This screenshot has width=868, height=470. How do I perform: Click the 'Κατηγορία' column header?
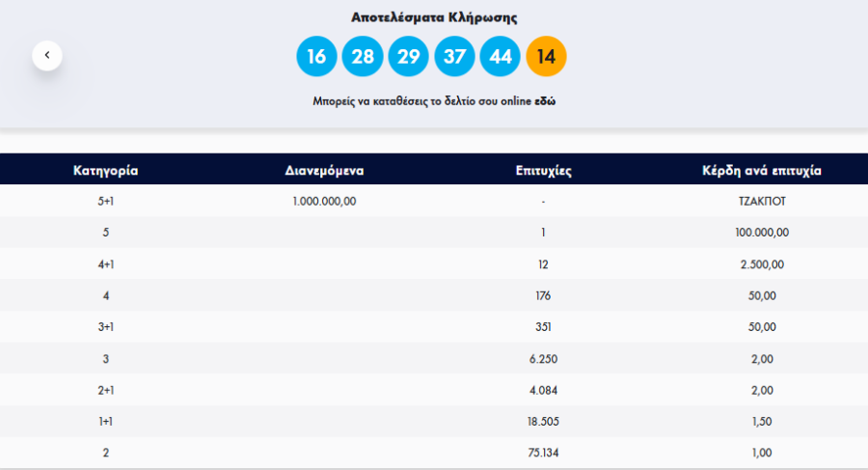[x=106, y=170]
